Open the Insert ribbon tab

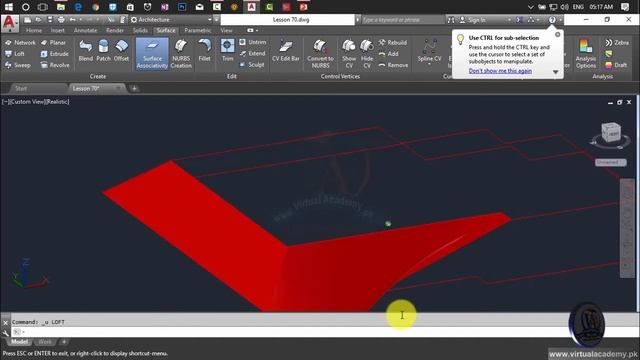[x=58, y=30]
